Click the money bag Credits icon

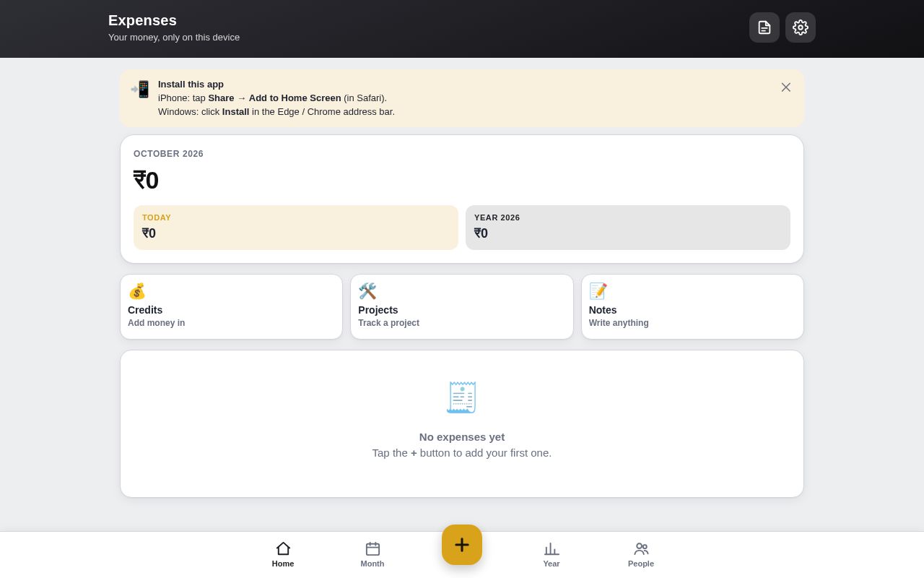click(137, 291)
